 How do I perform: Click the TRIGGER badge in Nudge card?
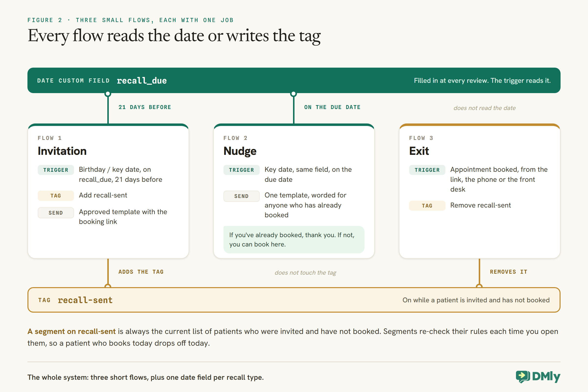coord(242,170)
